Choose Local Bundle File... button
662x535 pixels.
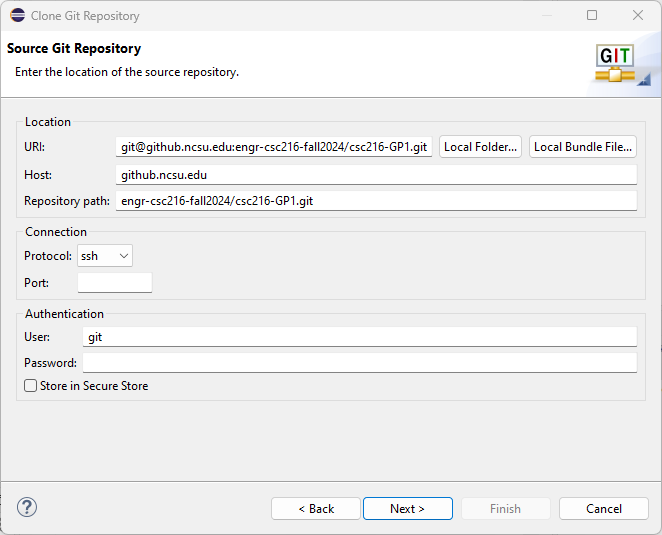tap(583, 147)
